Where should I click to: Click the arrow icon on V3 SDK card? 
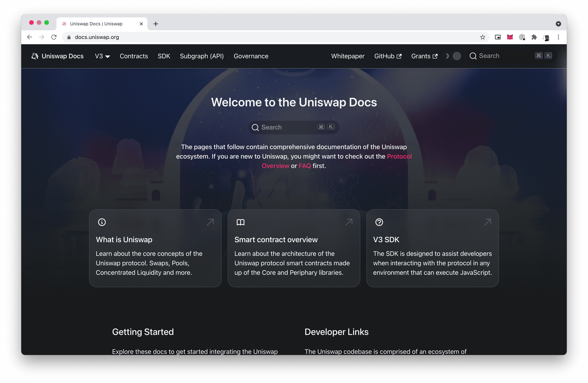pyautogui.click(x=487, y=222)
